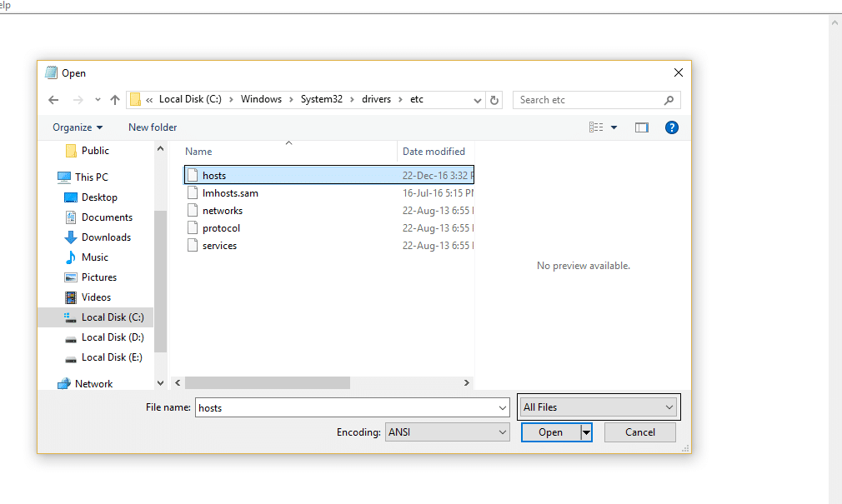
Task: Go back using the left arrow
Action: click(x=53, y=100)
